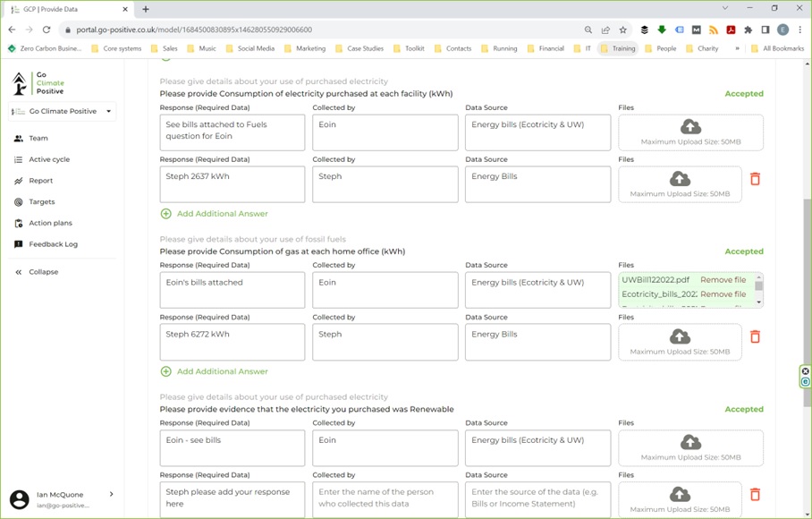Image resolution: width=812 pixels, height=519 pixels.
Task: Upload file for Steph 2637 kWh row
Action: click(x=680, y=184)
